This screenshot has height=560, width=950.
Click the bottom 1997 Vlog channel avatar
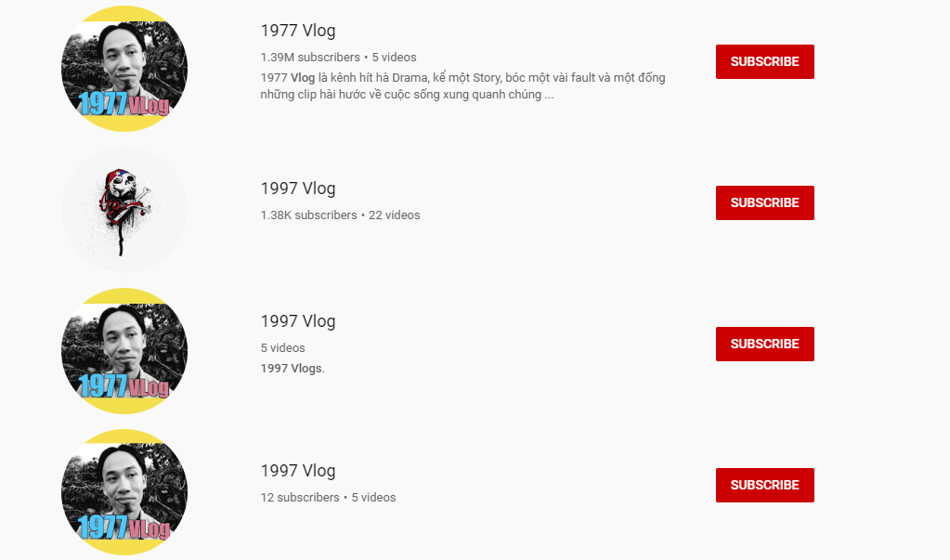click(x=124, y=492)
